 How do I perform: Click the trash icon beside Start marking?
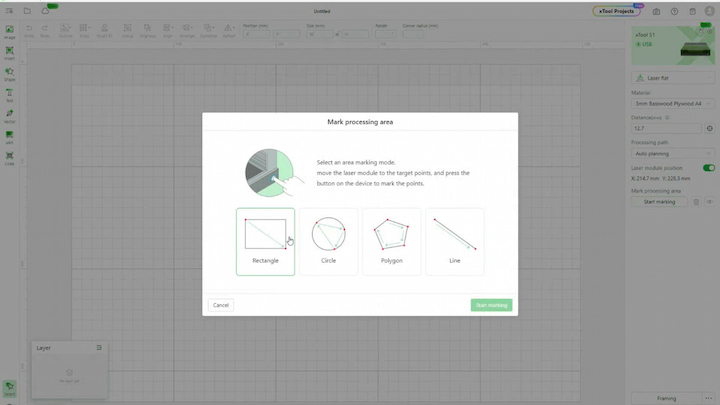696,202
